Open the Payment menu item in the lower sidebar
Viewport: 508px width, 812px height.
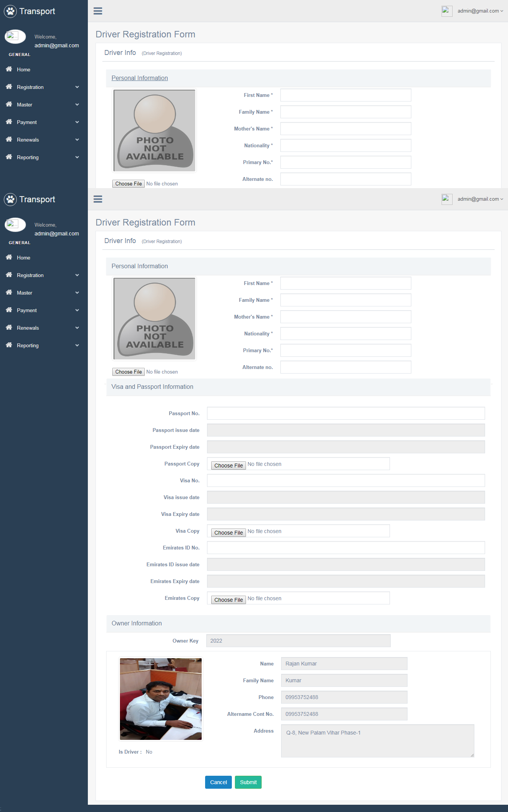(44, 310)
